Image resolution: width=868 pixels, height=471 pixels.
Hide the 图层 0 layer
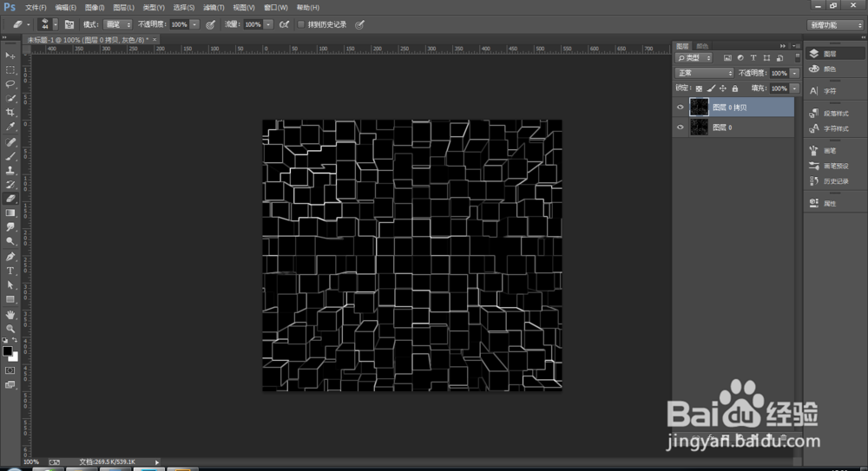tap(681, 128)
